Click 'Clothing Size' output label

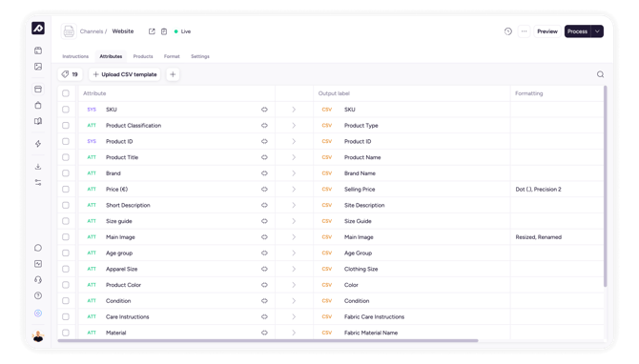pyautogui.click(x=361, y=269)
